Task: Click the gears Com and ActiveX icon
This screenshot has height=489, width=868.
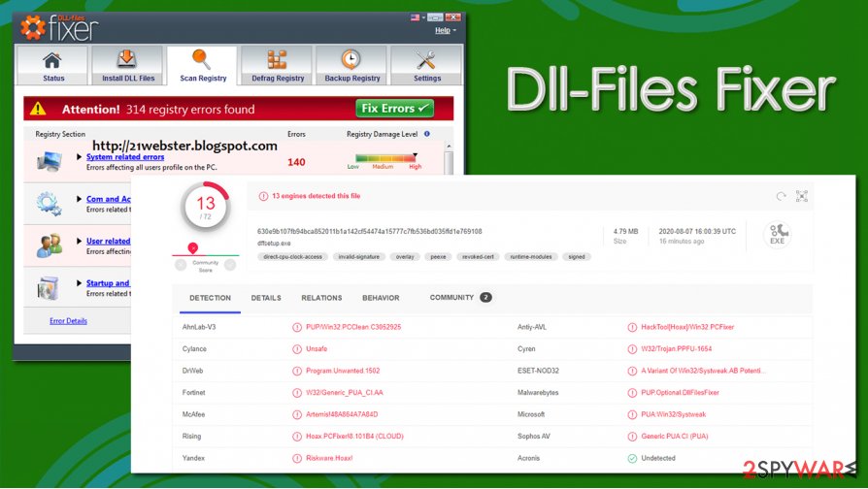Action: (49, 204)
